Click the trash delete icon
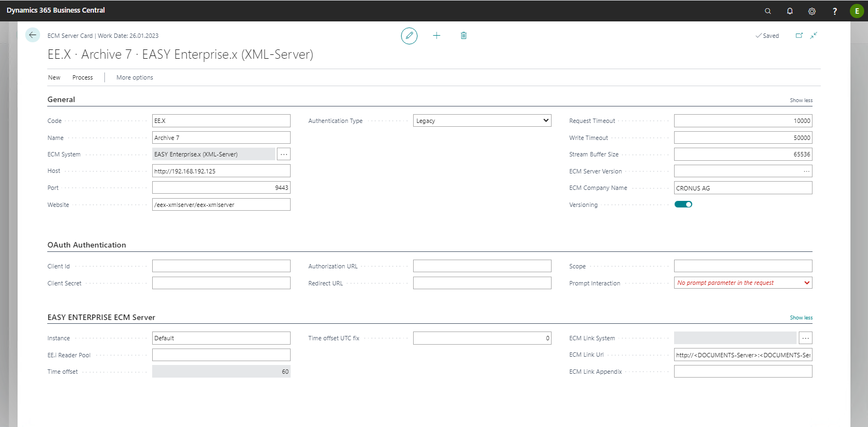This screenshot has width=868, height=427. [x=463, y=36]
